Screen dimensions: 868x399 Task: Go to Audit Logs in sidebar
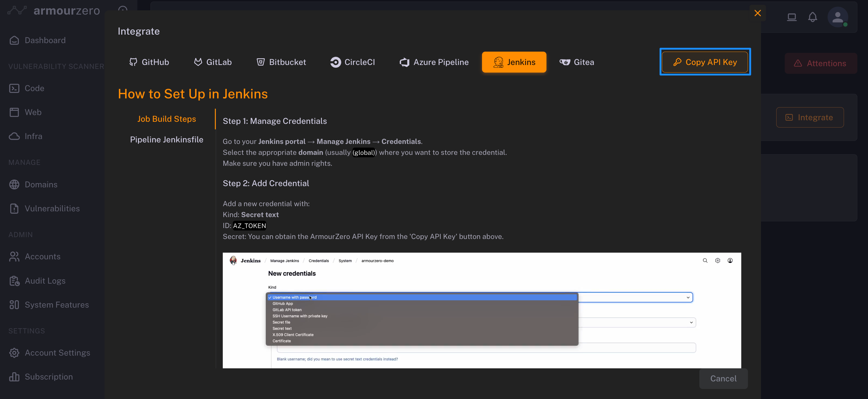[x=45, y=281]
